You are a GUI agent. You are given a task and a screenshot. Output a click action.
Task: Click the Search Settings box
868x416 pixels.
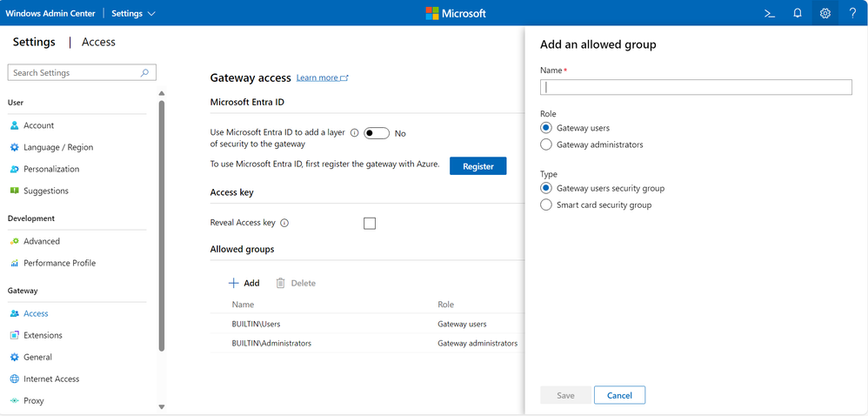(82, 72)
